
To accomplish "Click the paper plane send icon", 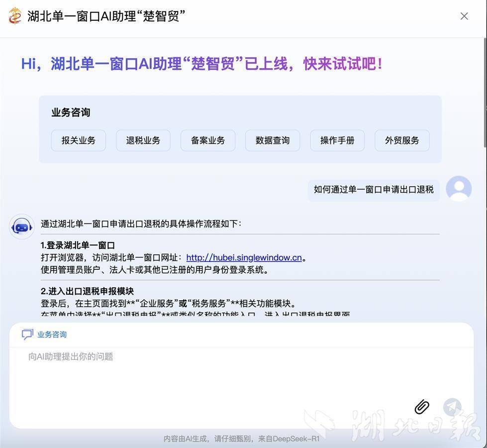I will [452, 407].
